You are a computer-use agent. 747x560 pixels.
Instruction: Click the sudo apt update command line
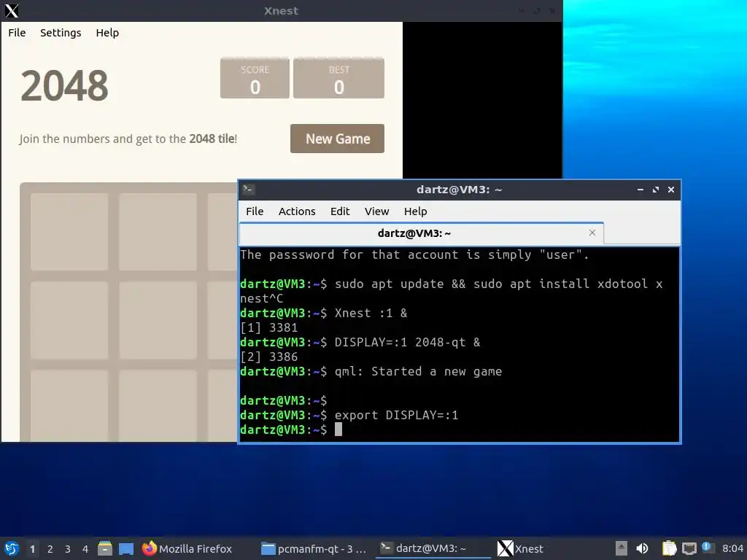[451, 291]
